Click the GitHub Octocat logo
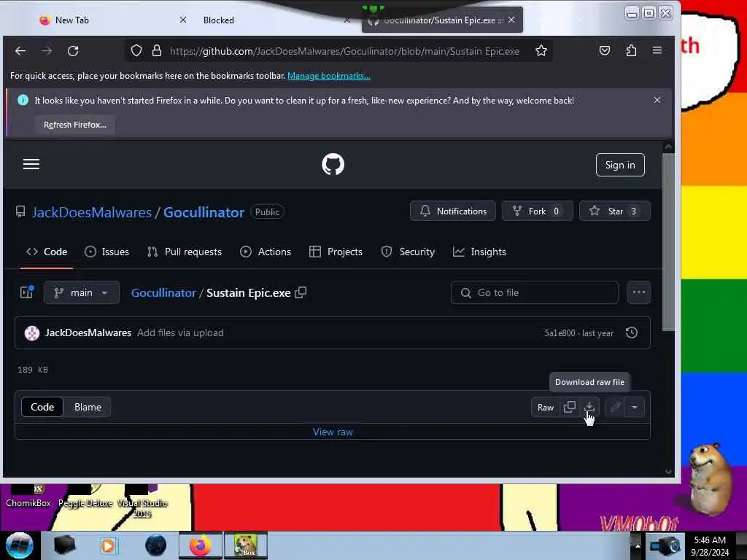747x560 pixels. point(333,164)
